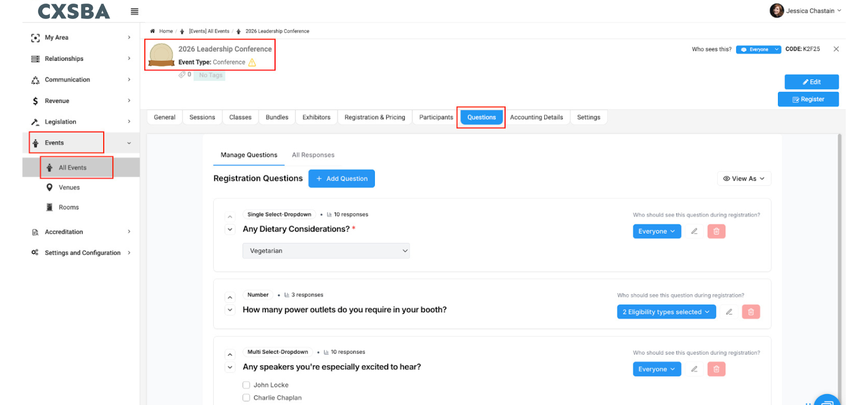Tick the Charlie Chaplan checkbox
Image resolution: width=868 pixels, height=405 pixels.
[246, 397]
